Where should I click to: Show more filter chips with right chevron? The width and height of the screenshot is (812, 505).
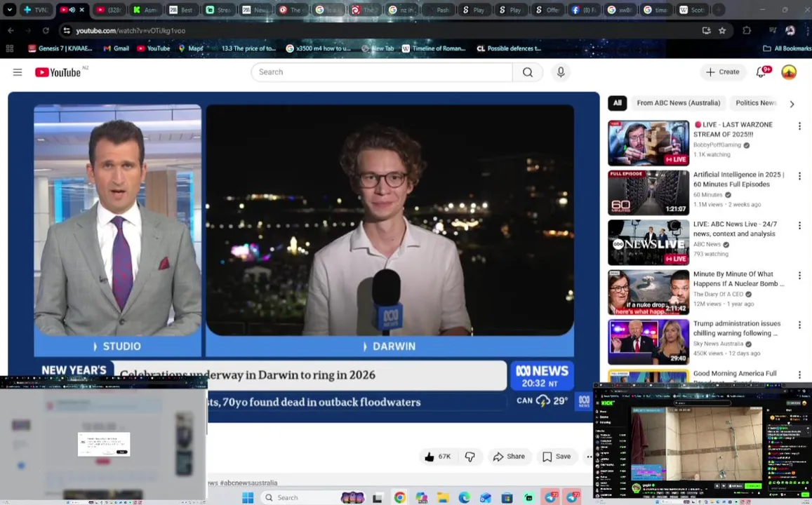792,104
